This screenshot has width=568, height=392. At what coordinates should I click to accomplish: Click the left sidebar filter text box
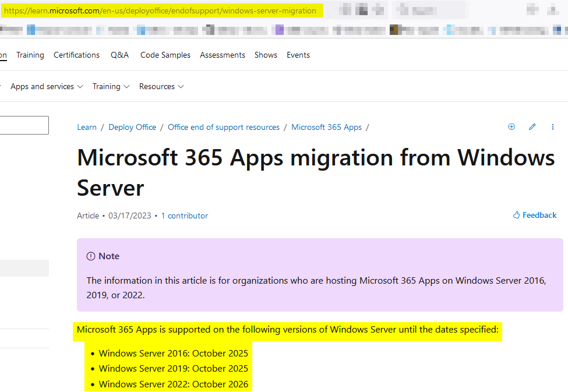[x=23, y=125]
